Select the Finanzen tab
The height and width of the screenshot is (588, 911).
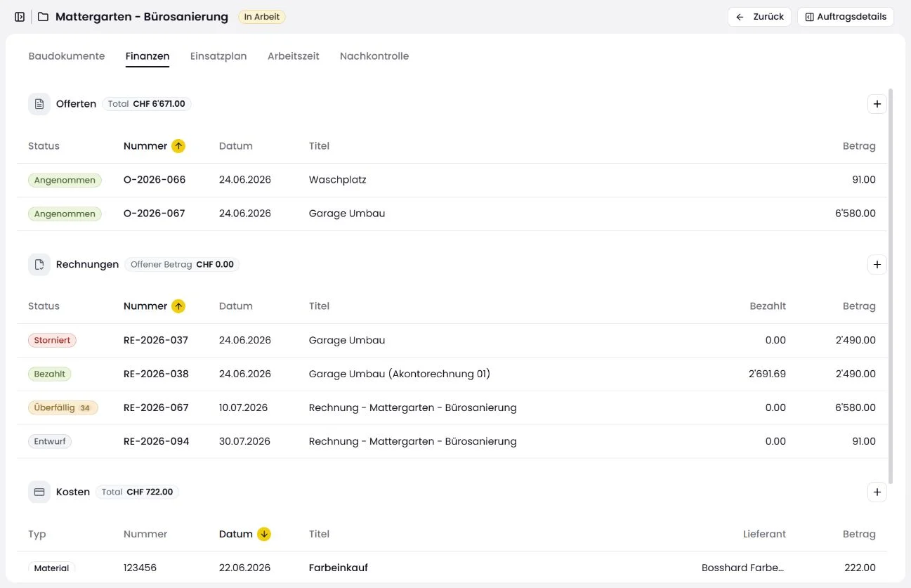(148, 56)
